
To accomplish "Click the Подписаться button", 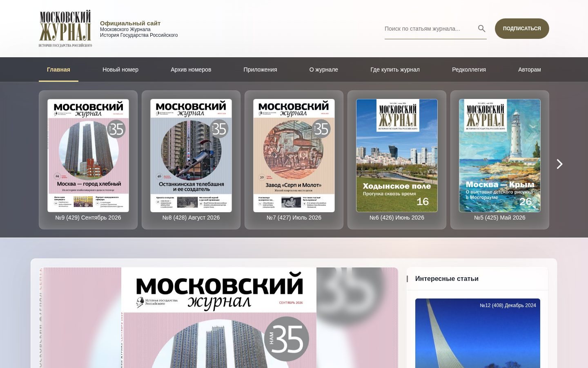I will coord(522,29).
